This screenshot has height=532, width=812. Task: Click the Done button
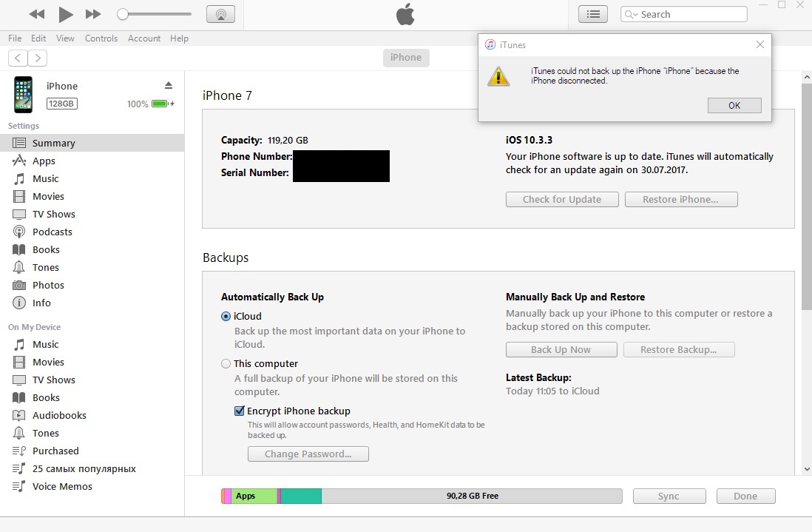(x=745, y=496)
